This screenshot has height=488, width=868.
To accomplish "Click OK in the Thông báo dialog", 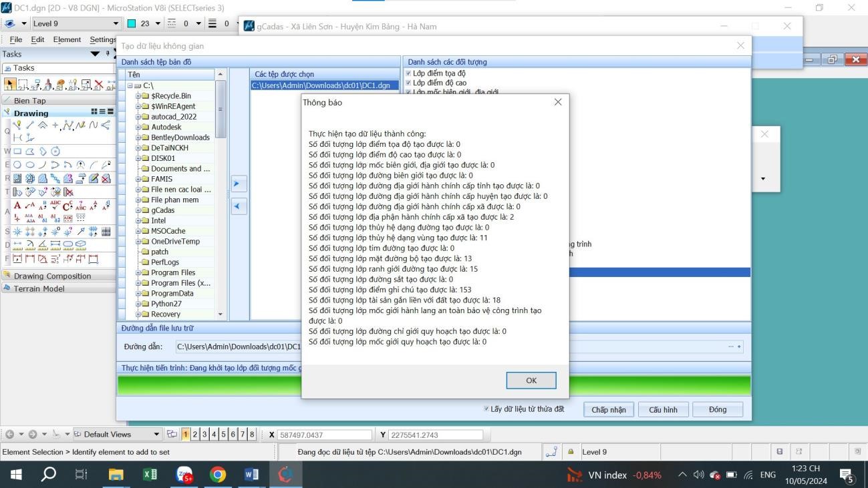I will (531, 380).
